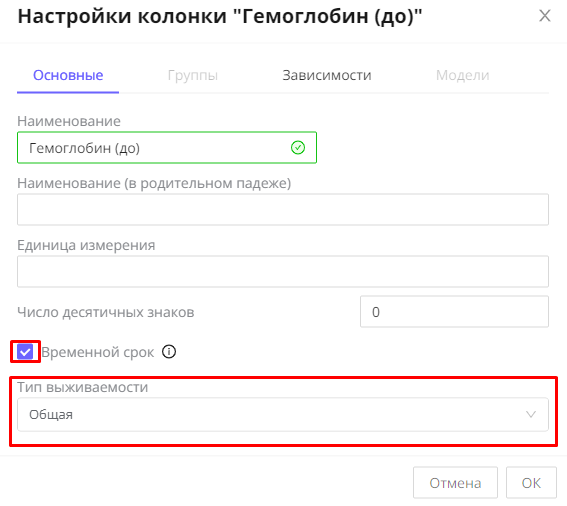Click the info icon beside Временной срок
The image size is (567, 506).
169,352
